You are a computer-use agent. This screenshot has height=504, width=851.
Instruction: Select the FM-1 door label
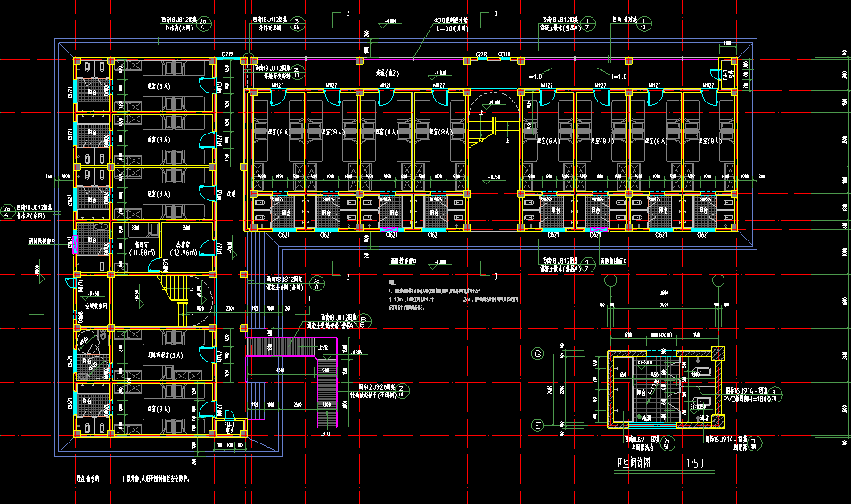pyautogui.click(x=230, y=424)
